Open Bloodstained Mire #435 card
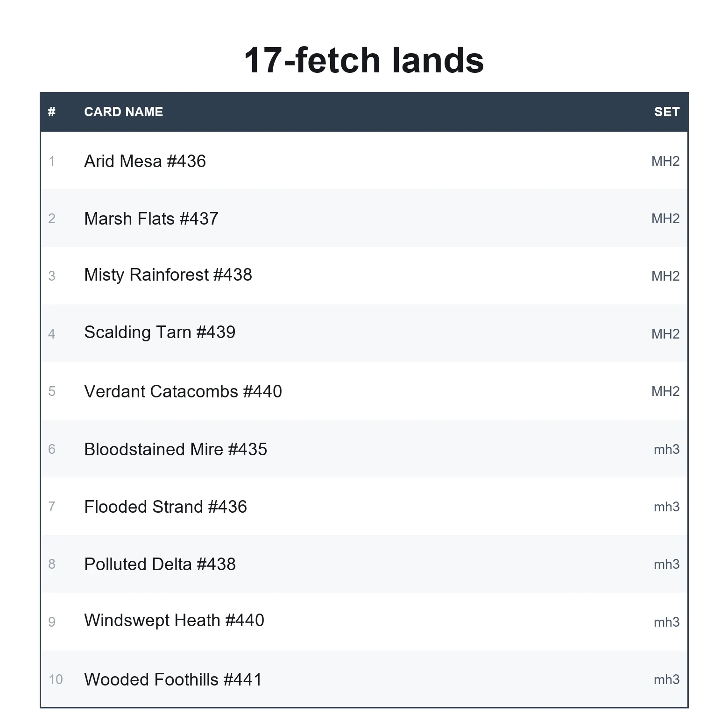This screenshot has width=728, height=728. pos(364,449)
